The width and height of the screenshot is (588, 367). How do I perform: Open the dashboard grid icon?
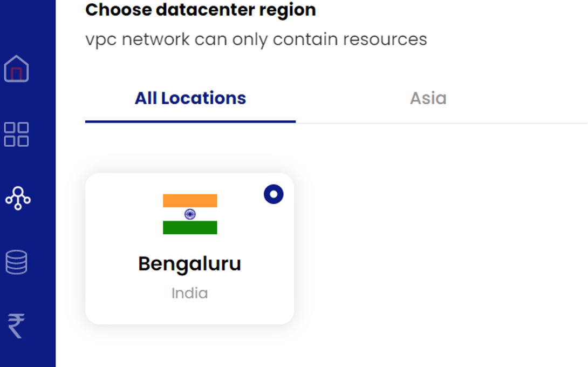[x=16, y=134]
